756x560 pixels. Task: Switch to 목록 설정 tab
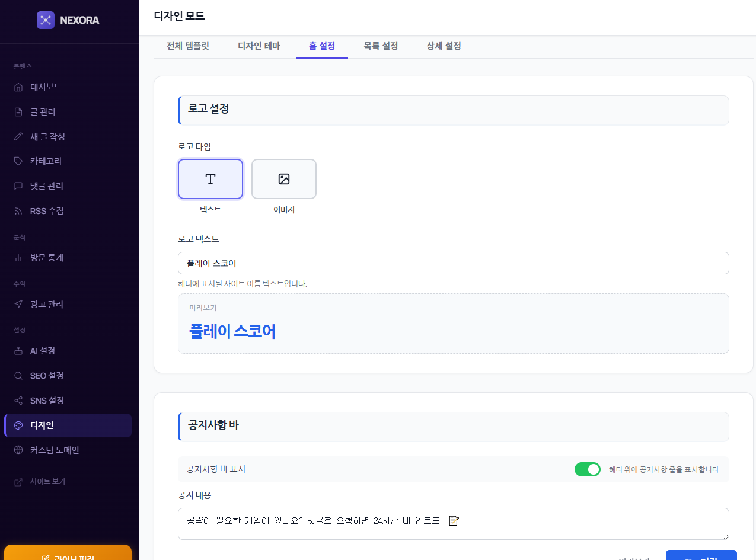point(381,46)
